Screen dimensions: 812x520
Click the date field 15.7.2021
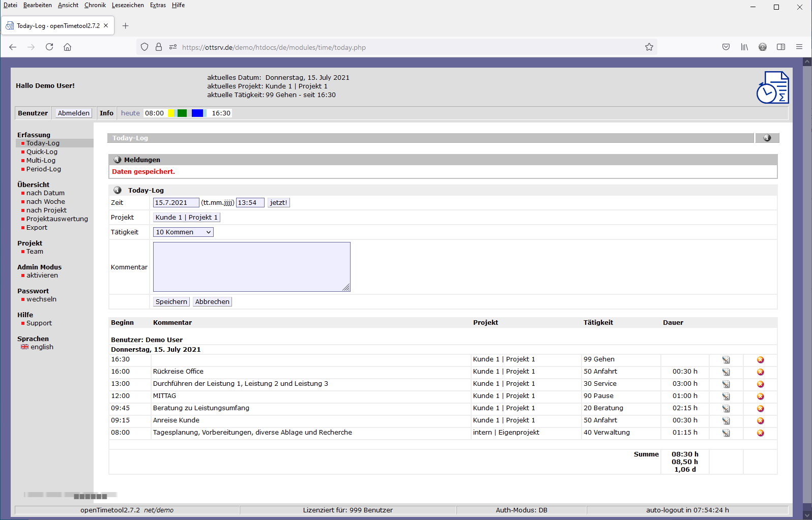[x=176, y=203]
